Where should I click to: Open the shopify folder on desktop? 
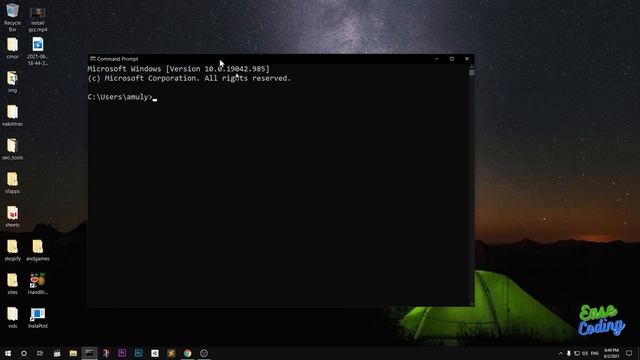click(x=12, y=250)
